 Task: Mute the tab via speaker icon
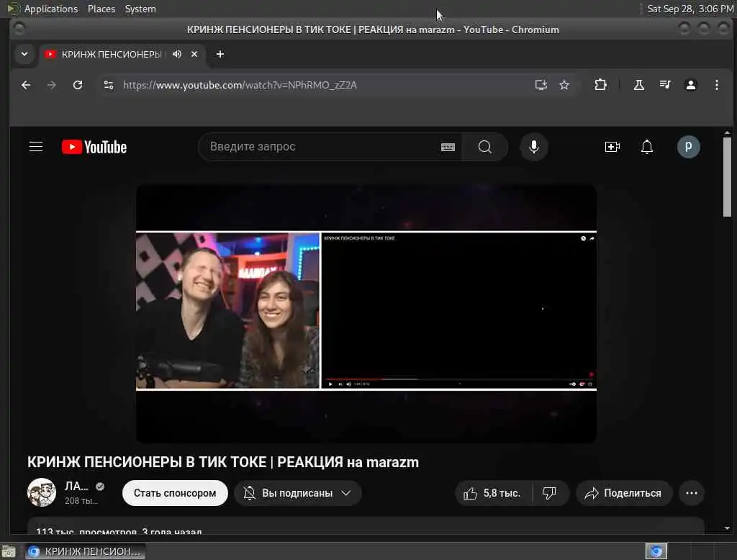(177, 54)
